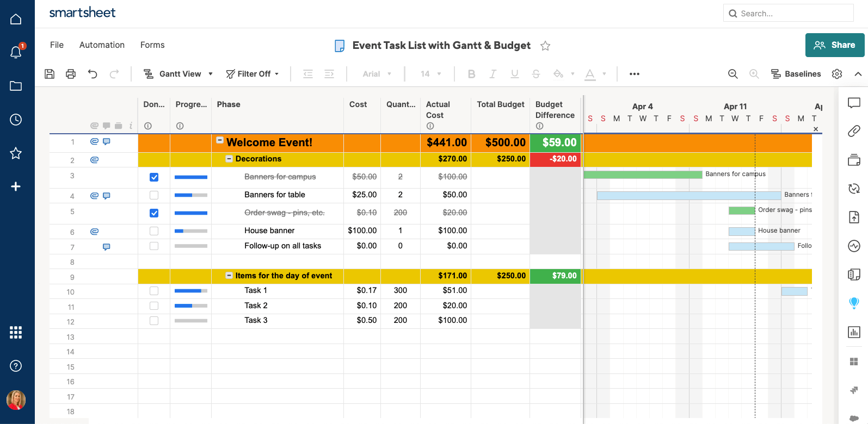Open the Attachments paperclip panel
Image resolution: width=868 pixels, height=424 pixels.
[x=854, y=131]
